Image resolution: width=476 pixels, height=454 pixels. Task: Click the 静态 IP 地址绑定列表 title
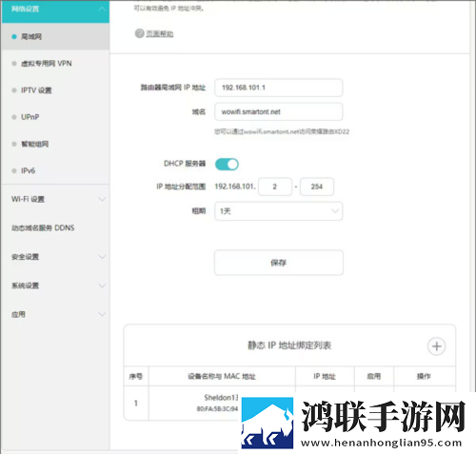coord(289,345)
